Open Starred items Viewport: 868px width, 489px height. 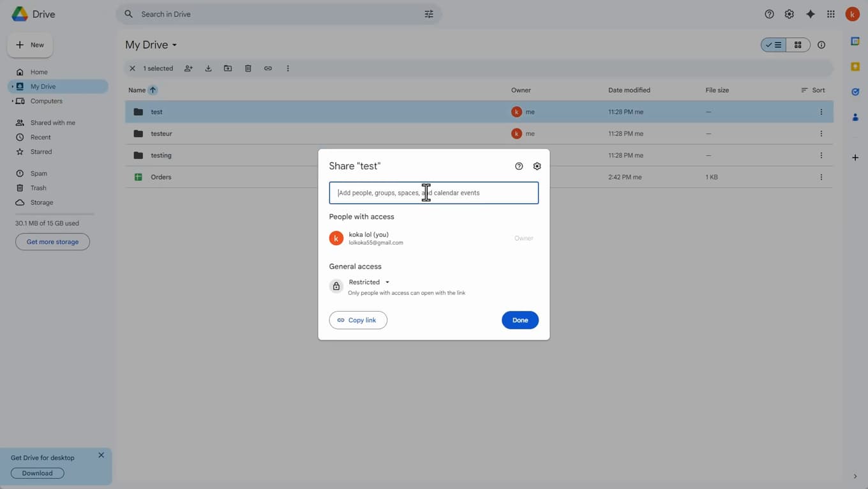click(x=41, y=152)
